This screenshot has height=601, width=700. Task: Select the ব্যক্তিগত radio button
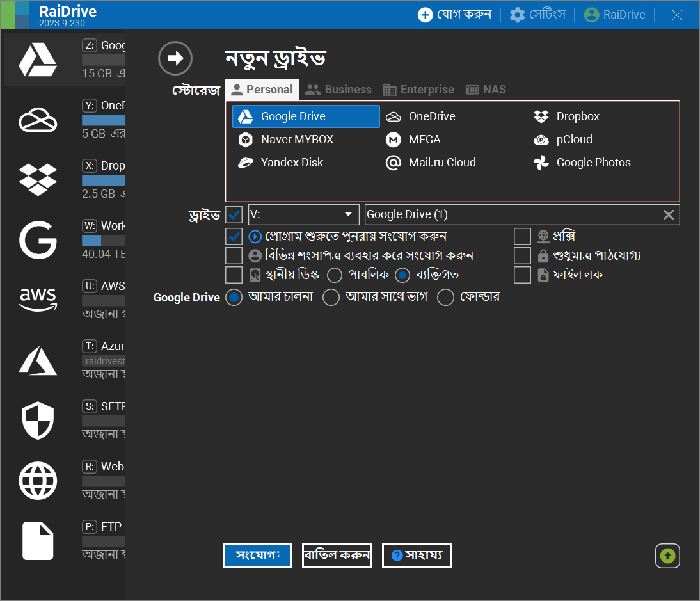point(402,275)
